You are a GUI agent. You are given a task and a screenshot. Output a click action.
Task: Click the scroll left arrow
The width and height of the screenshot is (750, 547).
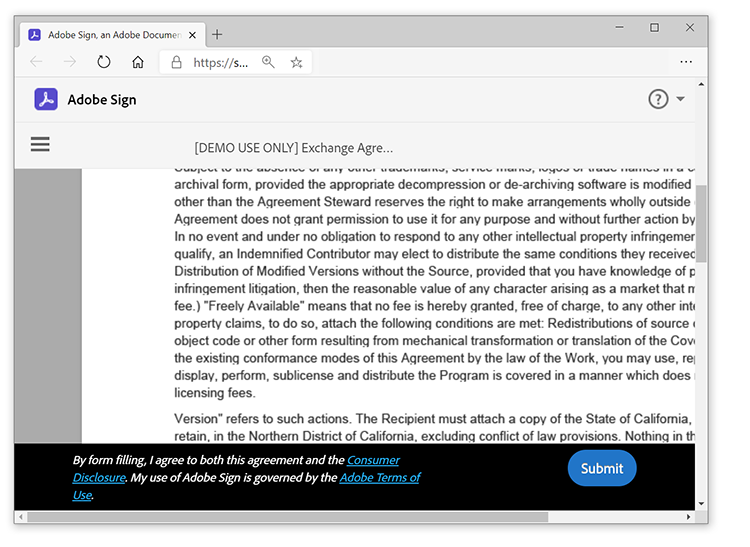21,517
